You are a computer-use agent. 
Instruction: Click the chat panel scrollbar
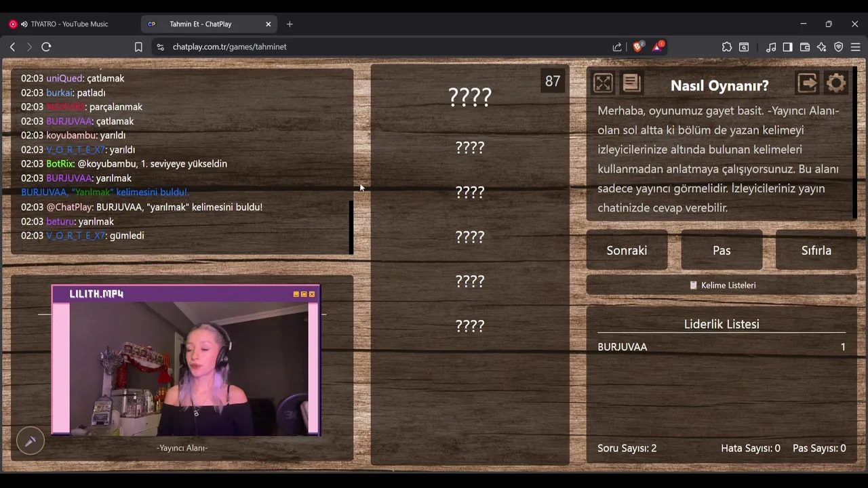coord(351,226)
